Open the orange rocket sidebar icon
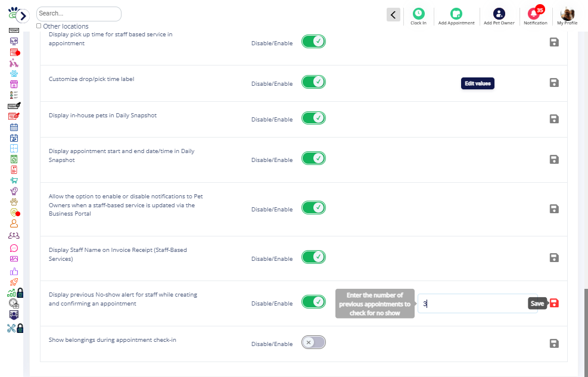The image size is (588, 377). pyautogui.click(x=14, y=282)
